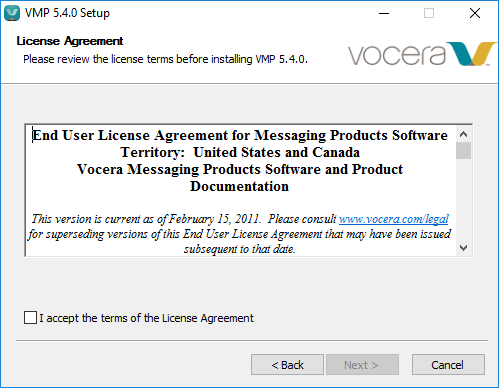Open the www.vocera.com/legal link
Image resolution: width=499 pixels, height=388 pixels.
pos(394,219)
